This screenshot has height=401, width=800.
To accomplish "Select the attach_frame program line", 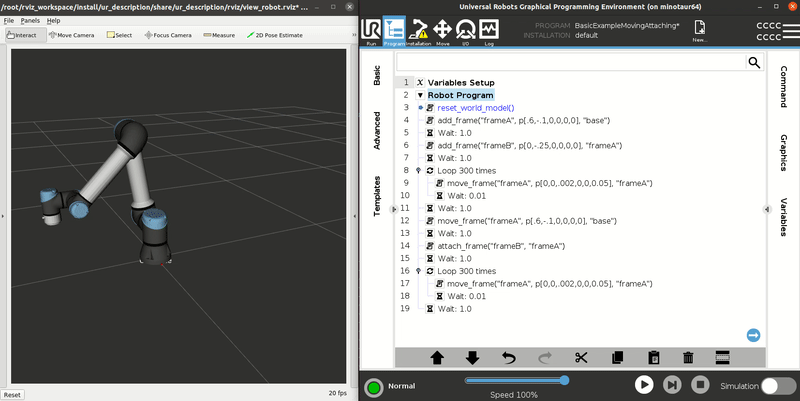I will click(500, 246).
